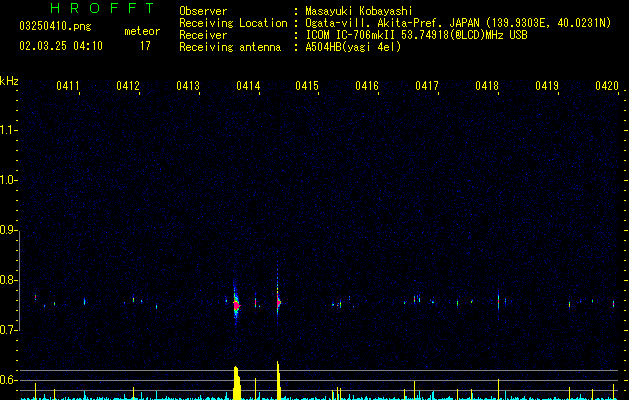Click the HROFFT title text
Viewport: 629px width, 400px height.
[x=103, y=8]
